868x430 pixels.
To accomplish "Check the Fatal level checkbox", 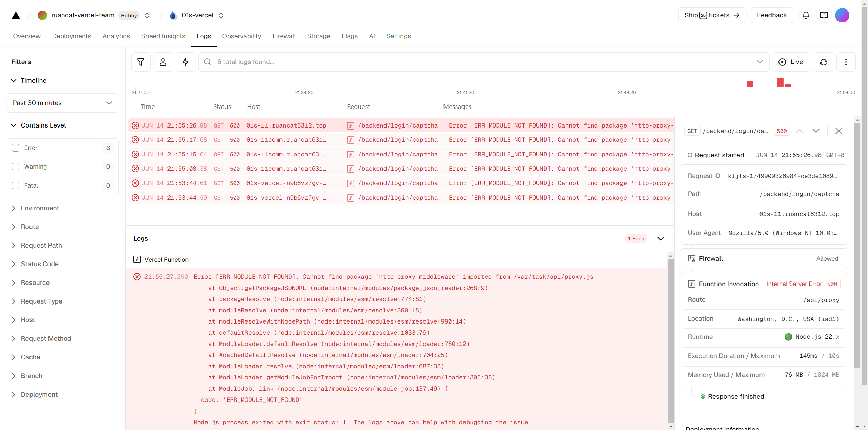I will coord(16,185).
